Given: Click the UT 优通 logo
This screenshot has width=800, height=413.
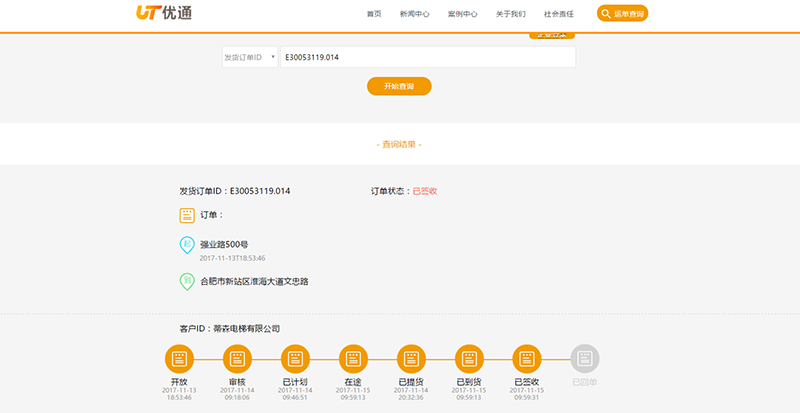Looking at the screenshot, I should point(164,14).
